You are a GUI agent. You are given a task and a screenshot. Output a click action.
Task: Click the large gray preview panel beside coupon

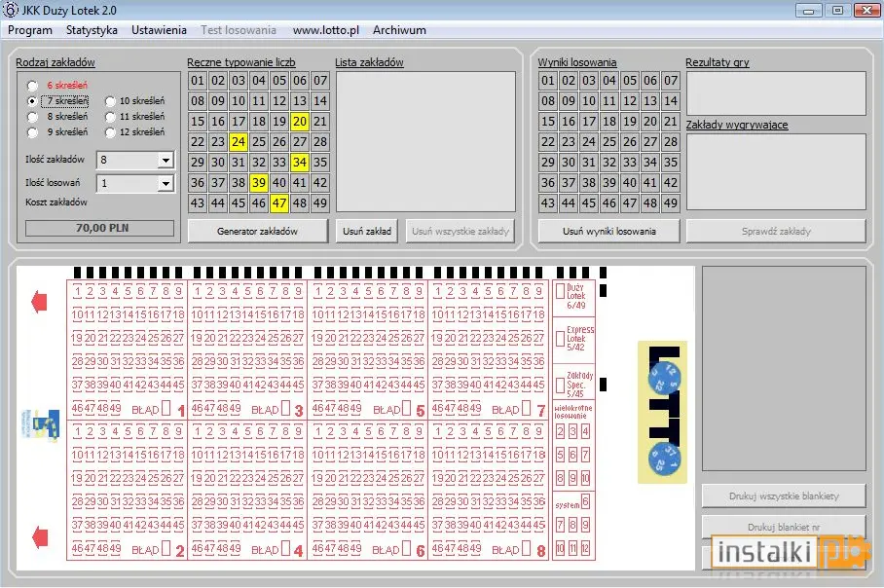tap(784, 368)
